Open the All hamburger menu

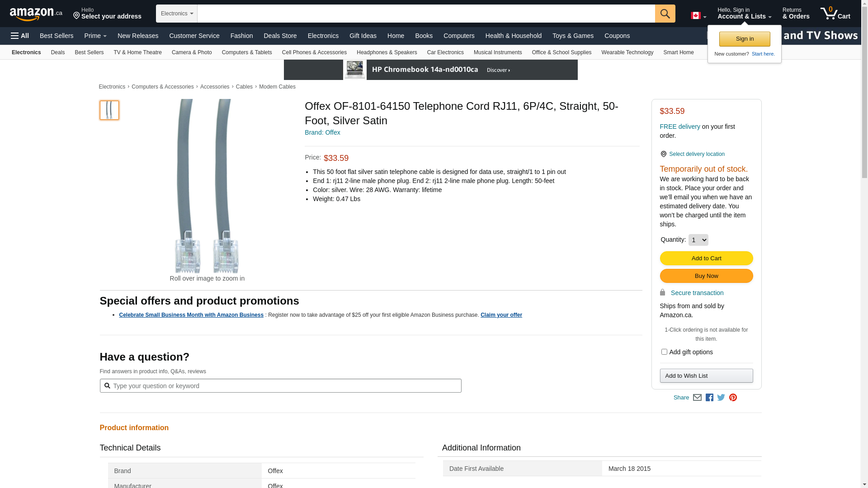pyautogui.click(x=20, y=36)
